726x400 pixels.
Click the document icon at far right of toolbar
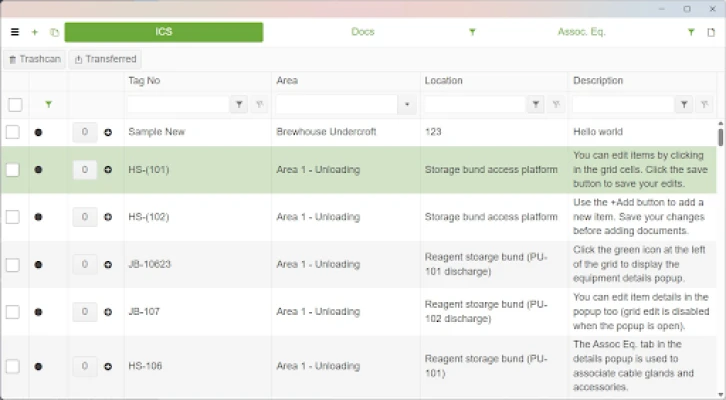(x=711, y=32)
